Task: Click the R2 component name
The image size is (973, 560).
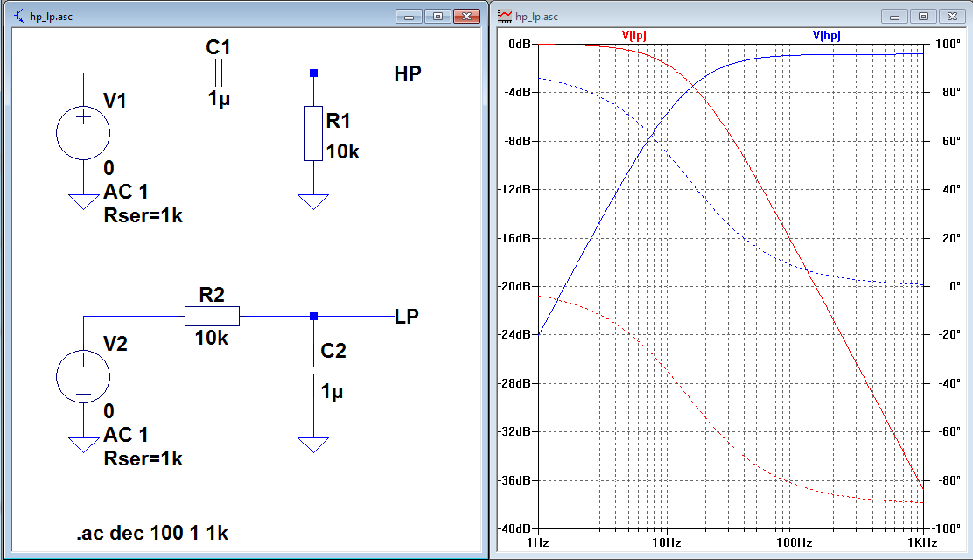Action: 212,294
